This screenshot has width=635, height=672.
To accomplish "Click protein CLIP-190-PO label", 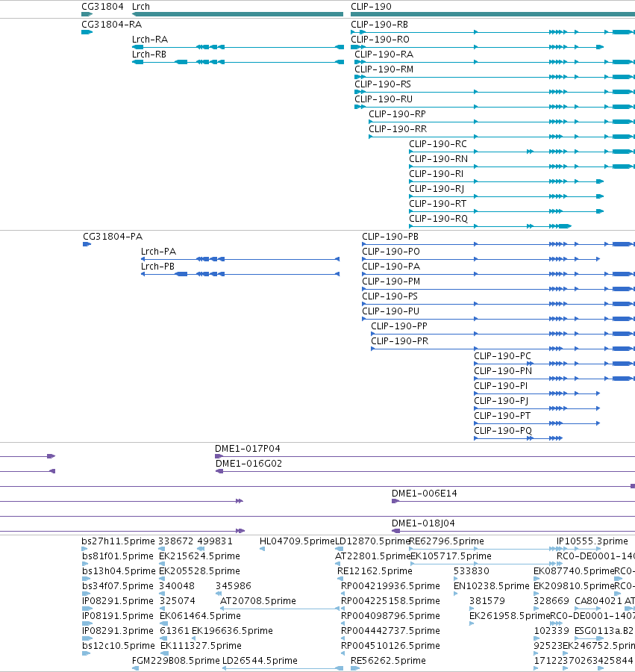I will (x=390, y=252).
